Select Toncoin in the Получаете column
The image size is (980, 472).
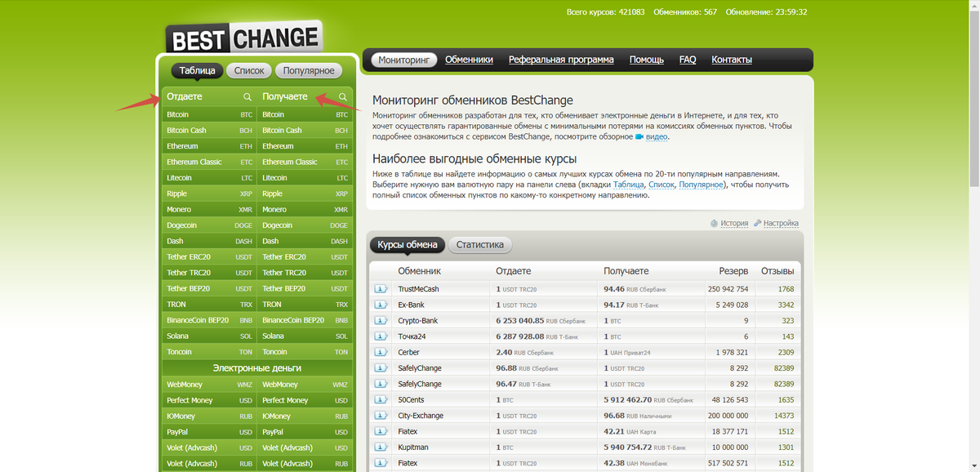tap(305, 352)
